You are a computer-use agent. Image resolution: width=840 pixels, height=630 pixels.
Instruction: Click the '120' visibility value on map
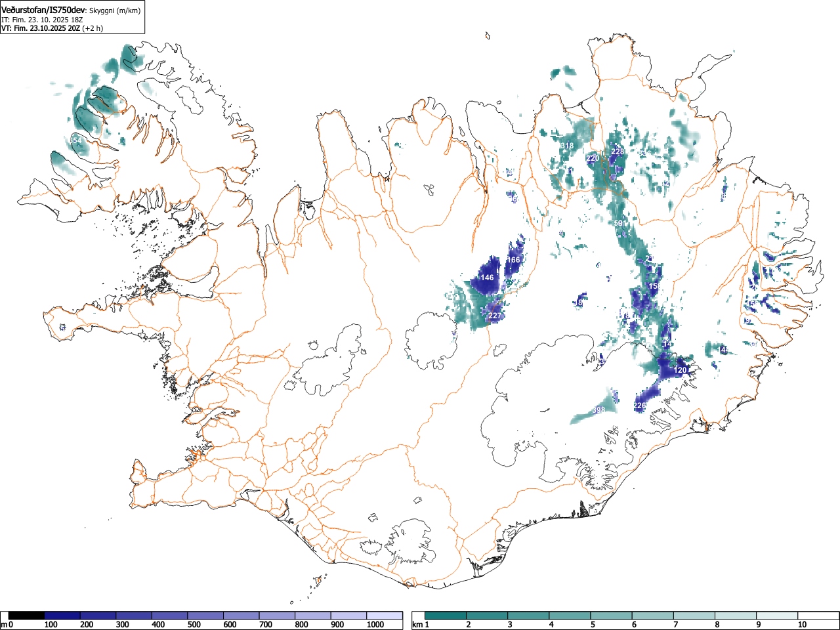[x=680, y=370]
